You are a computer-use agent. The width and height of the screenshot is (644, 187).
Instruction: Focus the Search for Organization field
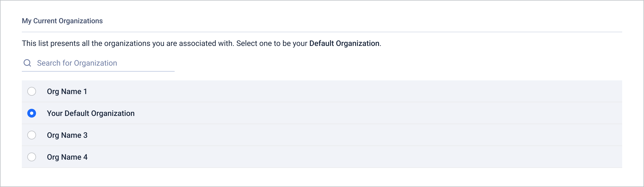tap(100, 63)
